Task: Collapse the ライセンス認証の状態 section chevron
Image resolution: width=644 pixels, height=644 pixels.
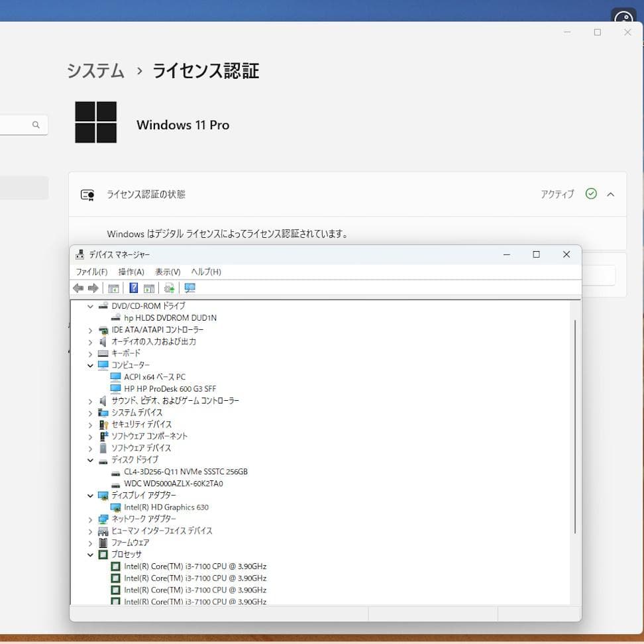Action: tap(611, 194)
